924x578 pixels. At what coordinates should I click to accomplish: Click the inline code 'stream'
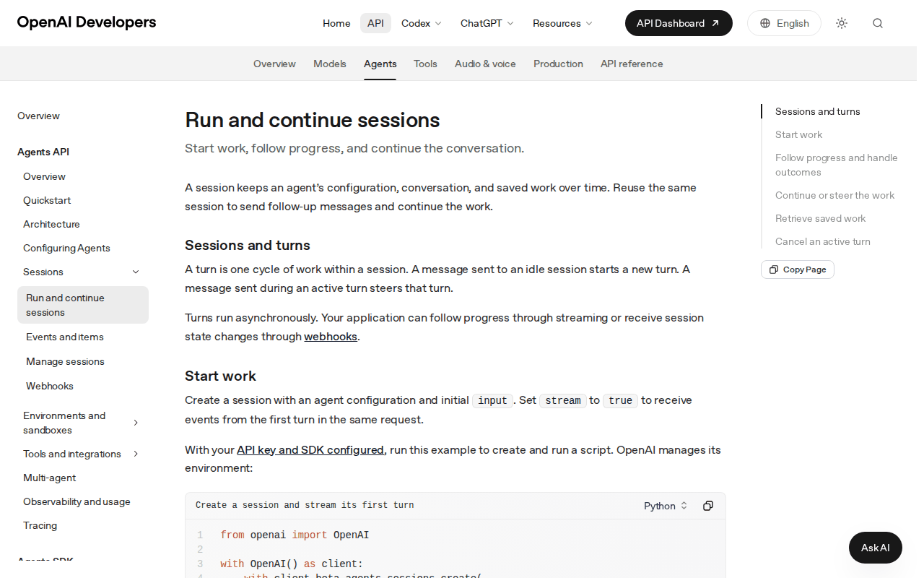click(x=563, y=400)
